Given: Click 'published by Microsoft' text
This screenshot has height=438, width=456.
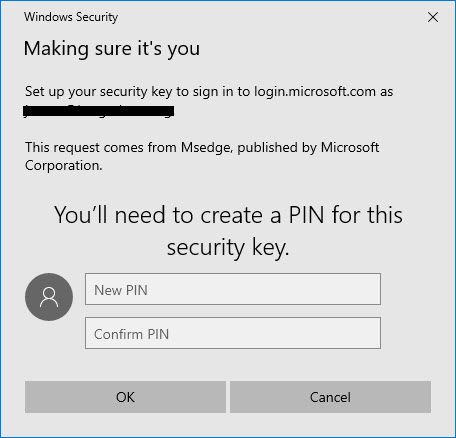Looking at the screenshot, I should pos(308,147).
